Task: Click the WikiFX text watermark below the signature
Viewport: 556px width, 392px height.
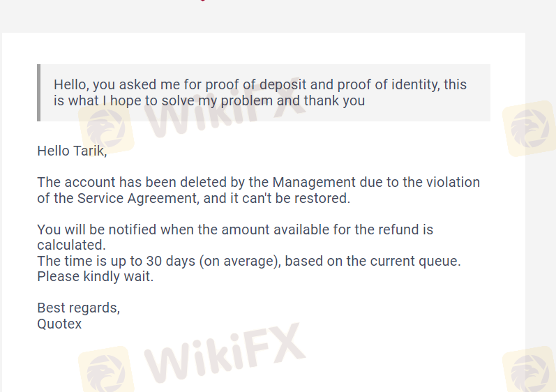Action: point(225,353)
